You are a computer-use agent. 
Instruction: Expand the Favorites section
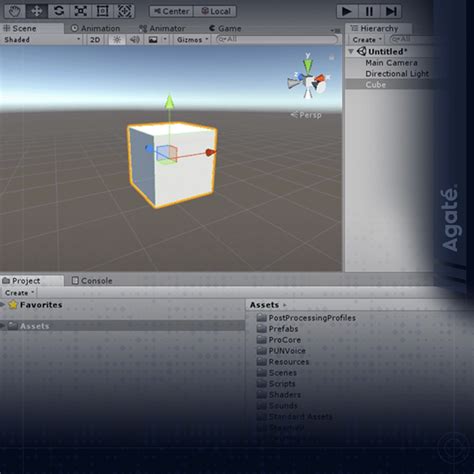[x=3, y=304]
